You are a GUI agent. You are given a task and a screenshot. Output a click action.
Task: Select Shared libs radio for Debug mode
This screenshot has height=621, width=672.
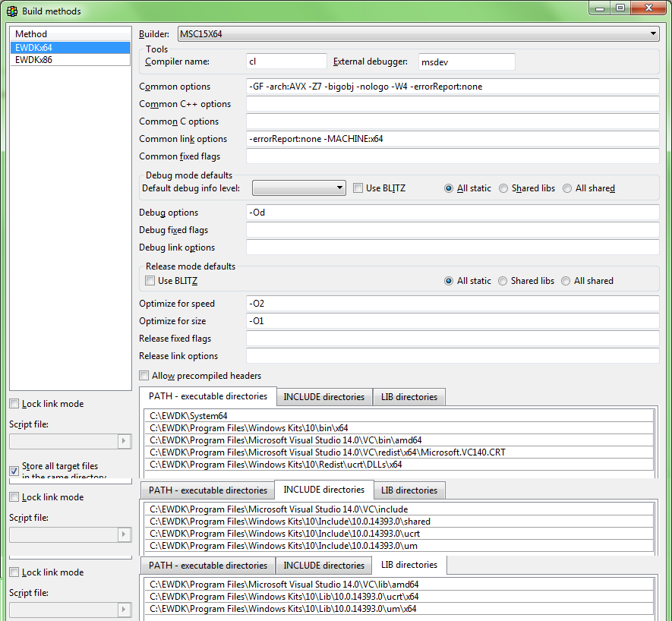click(503, 188)
